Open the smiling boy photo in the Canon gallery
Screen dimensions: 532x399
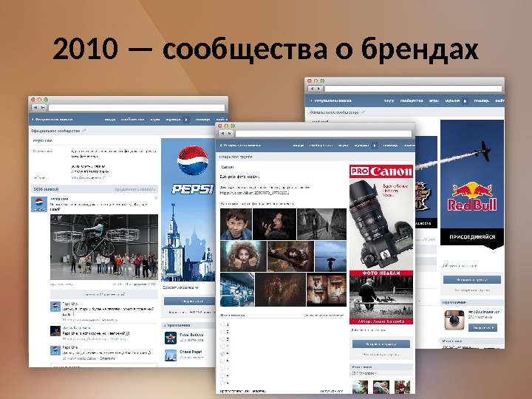click(236, 225)
